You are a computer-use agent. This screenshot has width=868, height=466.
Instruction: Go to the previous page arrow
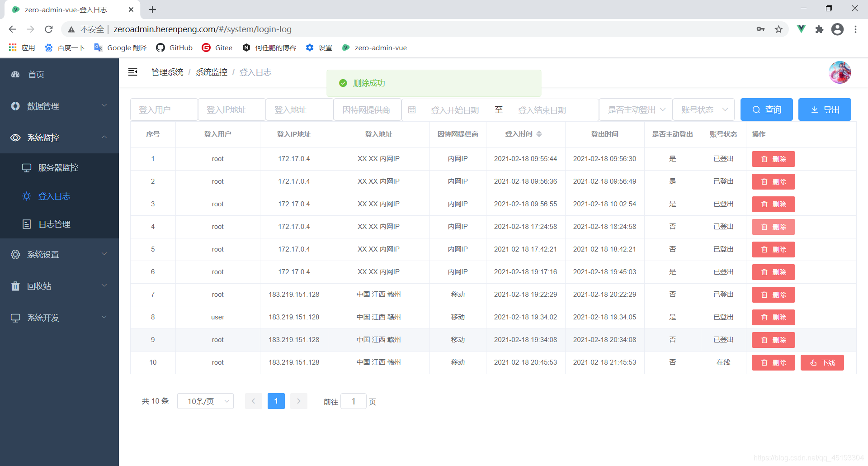tap(253, 401)
